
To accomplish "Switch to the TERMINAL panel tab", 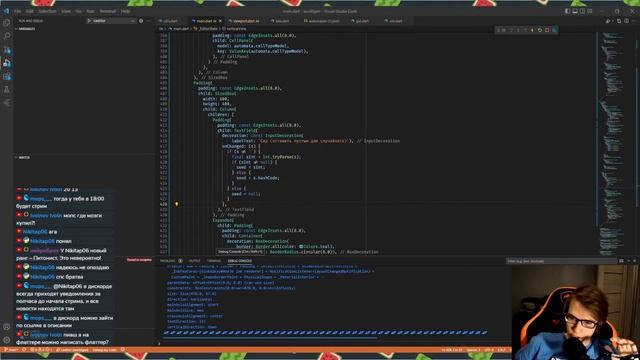I will coord(213,261).
